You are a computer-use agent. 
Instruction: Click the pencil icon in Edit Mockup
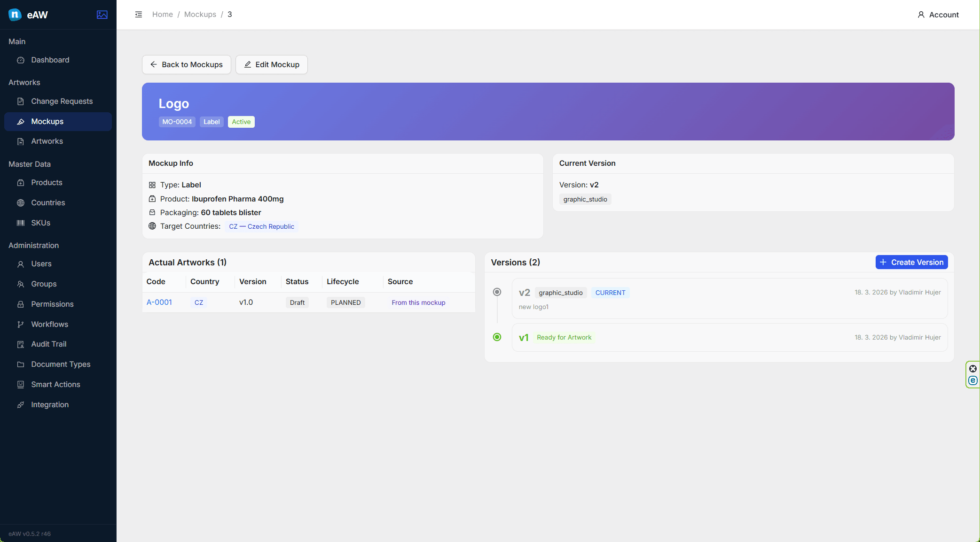click(248, 64)
